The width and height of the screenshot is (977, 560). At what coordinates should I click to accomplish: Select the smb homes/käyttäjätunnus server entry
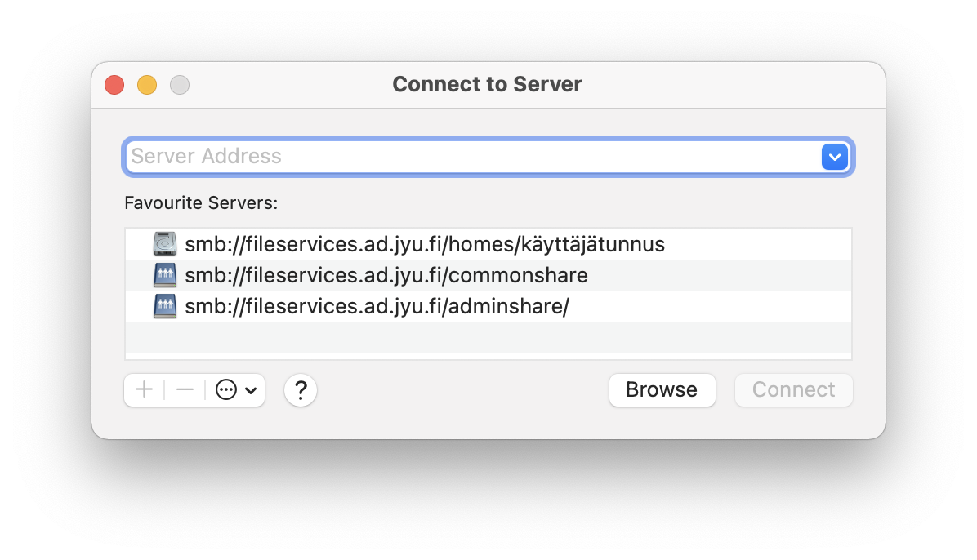click(425, 244)
